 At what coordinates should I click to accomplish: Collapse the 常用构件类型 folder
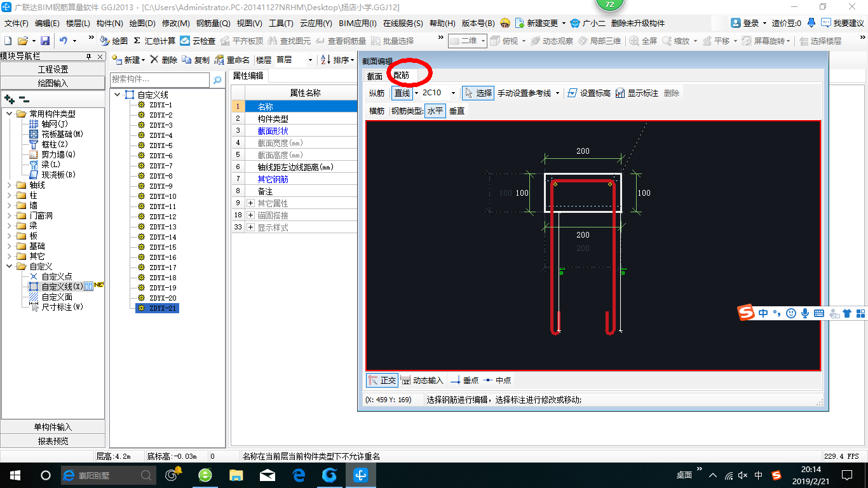(x=10, y=114)
